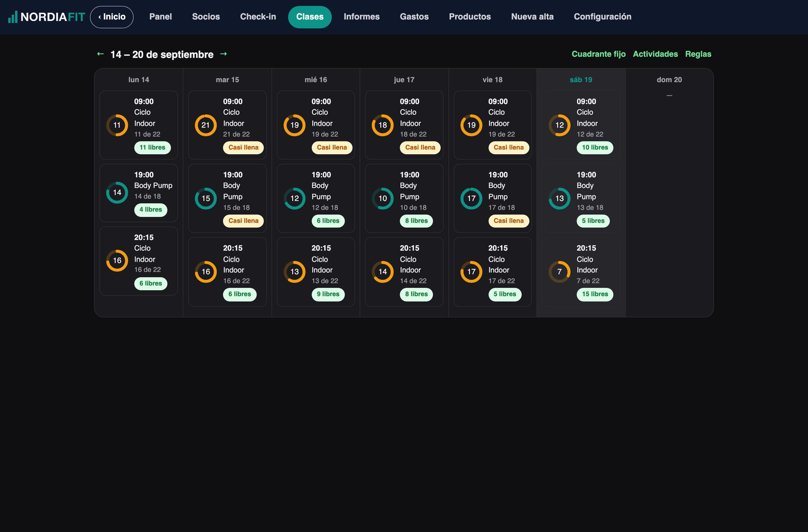This screenshot has height=532, width=808.
Task: Select the Clases tab
Action: coord(310,17)
